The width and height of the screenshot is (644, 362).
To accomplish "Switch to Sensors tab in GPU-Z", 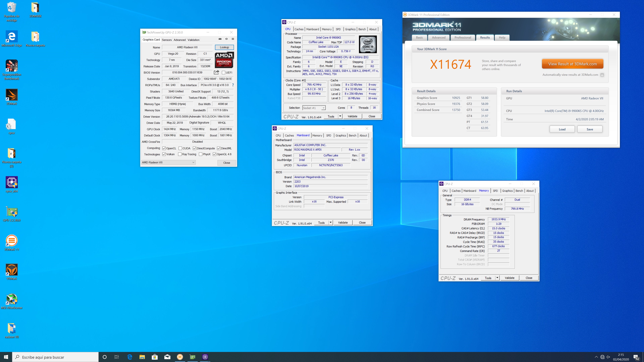I will click(167, 40).
